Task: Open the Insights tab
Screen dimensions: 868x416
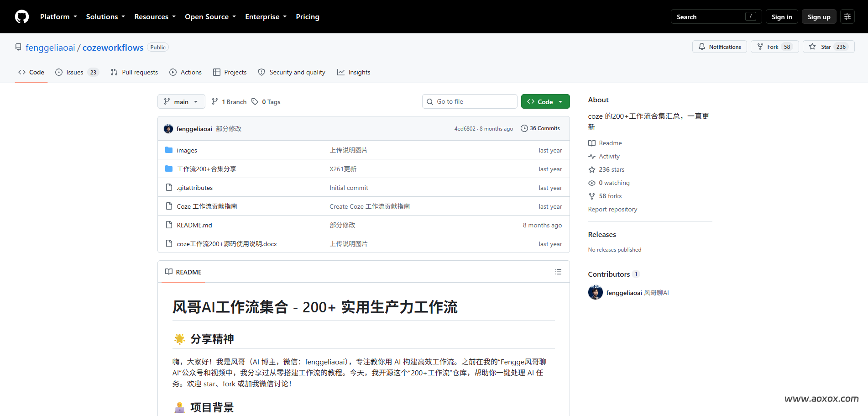Action: tap(354, 72)
